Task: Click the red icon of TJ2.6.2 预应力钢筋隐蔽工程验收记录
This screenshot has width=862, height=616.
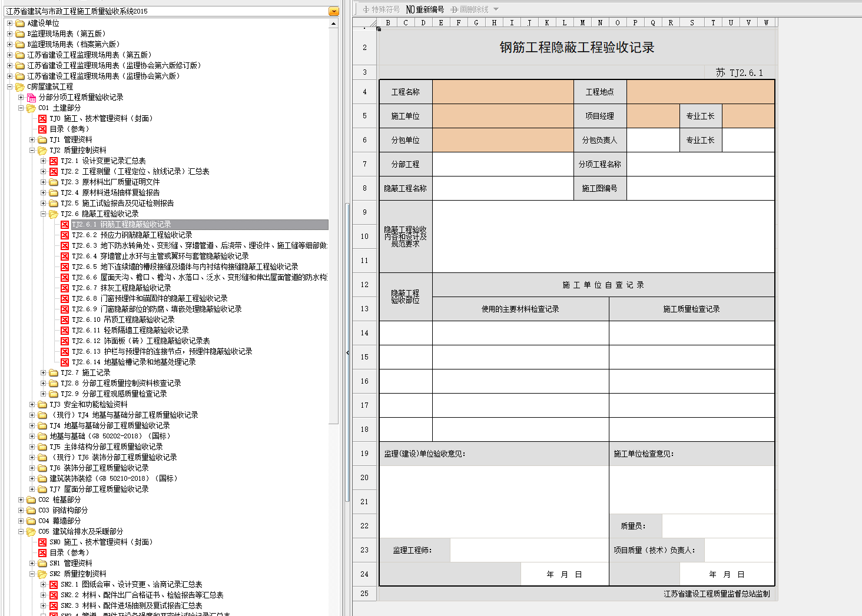Action: click(65, 235)
